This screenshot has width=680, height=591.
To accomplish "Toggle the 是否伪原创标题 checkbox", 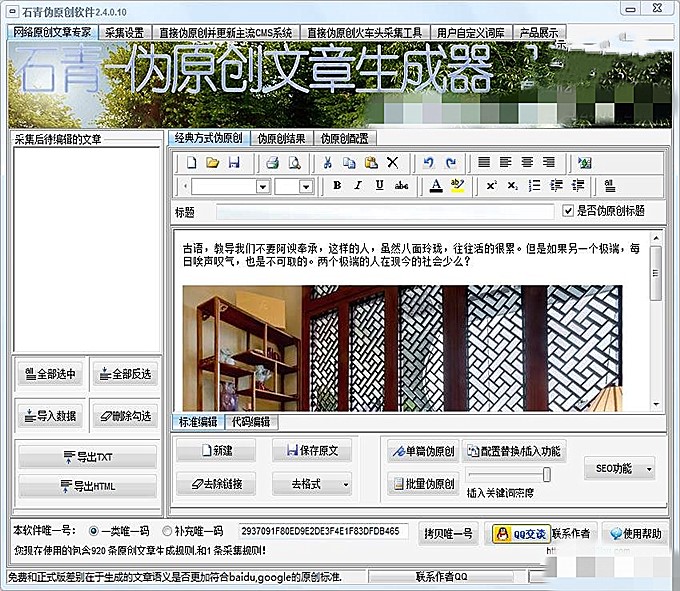I will point(568,211).
